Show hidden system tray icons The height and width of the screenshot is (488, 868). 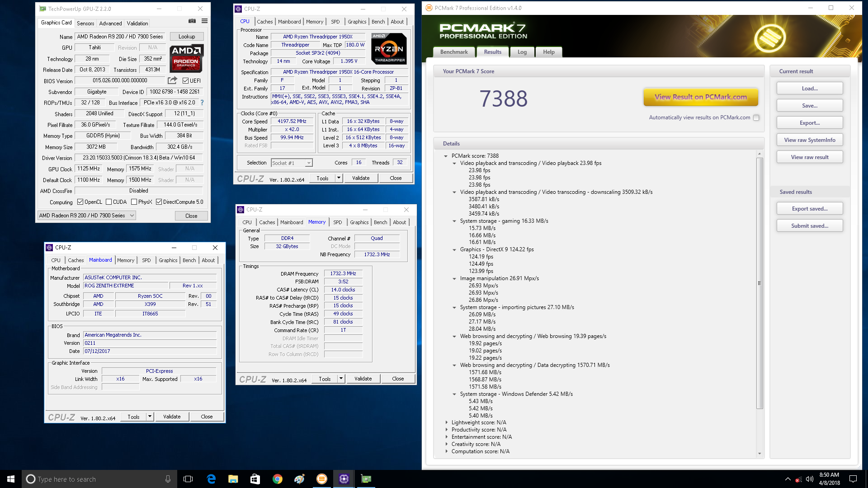pos(788,479)
